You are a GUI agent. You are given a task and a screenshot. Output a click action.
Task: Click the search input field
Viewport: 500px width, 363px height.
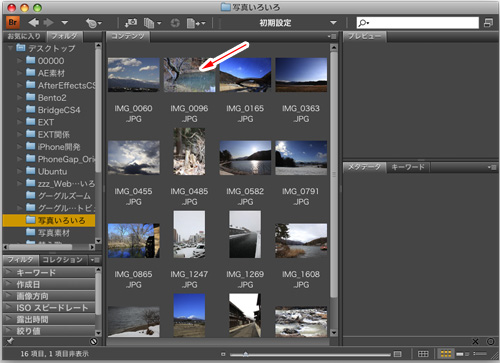point(417,23)
